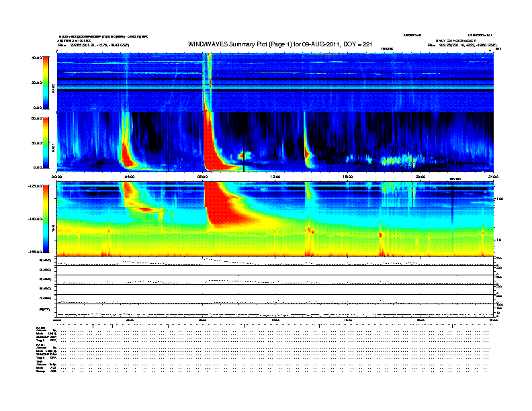Image resolution: width=532 pixels, height=411 pixels.
Task: Click the 10 label on TNR right axis
Action: (498, 240)
